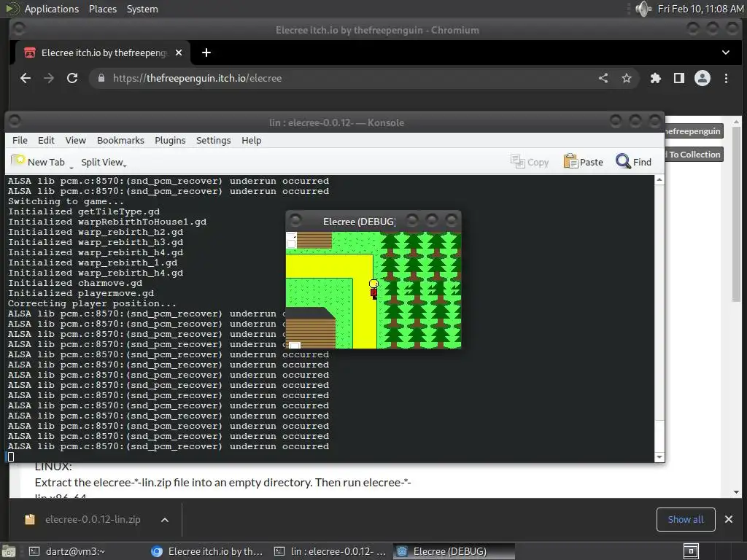Reload the itch.io page
The height and width of the screenshot is (560, 747).
[x=72, y=78]
